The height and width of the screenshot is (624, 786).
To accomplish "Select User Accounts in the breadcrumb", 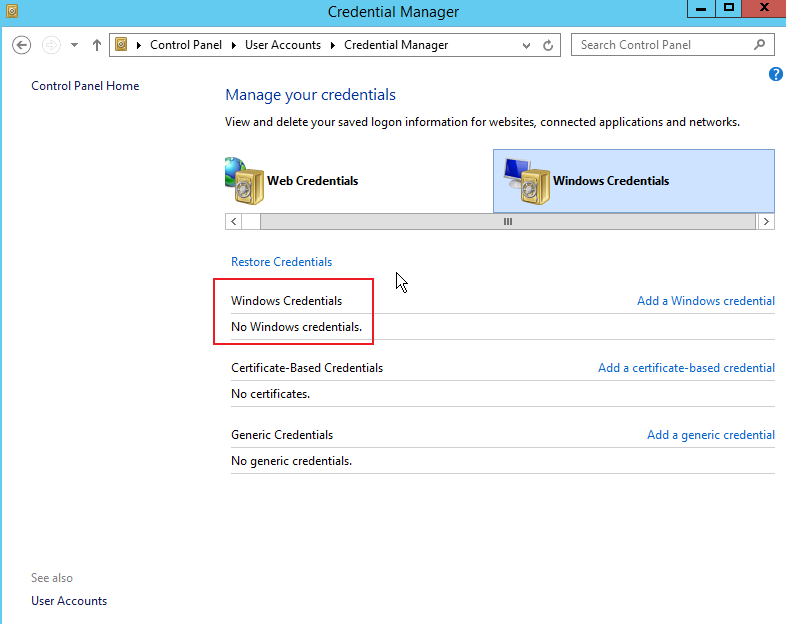I will point(283,45).
